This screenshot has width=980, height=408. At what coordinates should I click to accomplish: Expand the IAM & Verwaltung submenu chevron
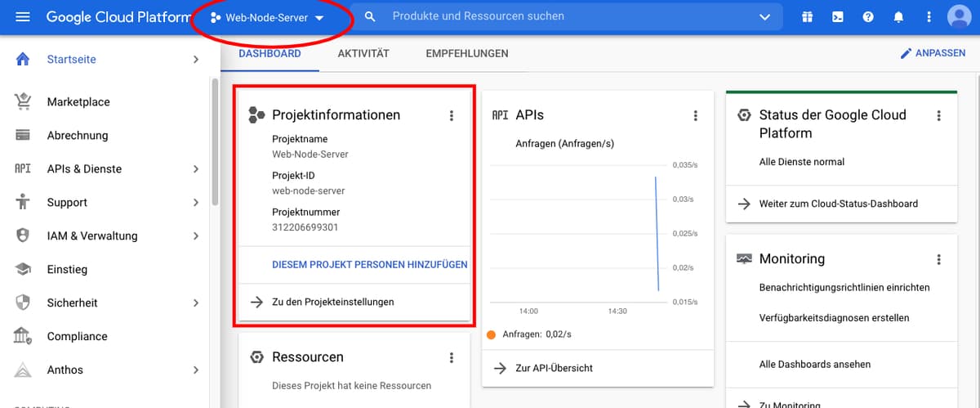(x=195, y=236)
